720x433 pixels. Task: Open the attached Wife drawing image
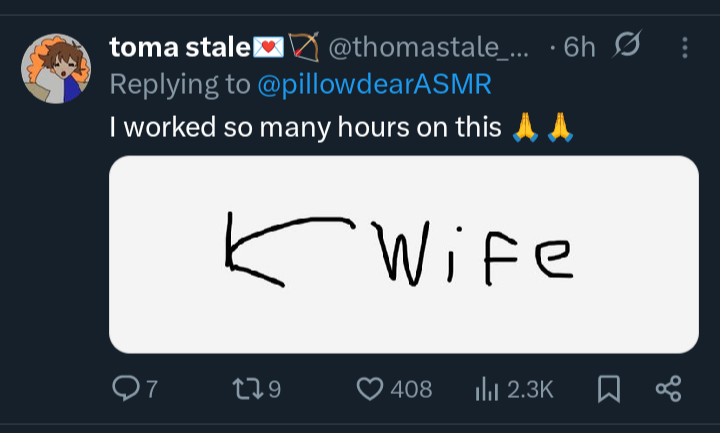pos(404,254)
